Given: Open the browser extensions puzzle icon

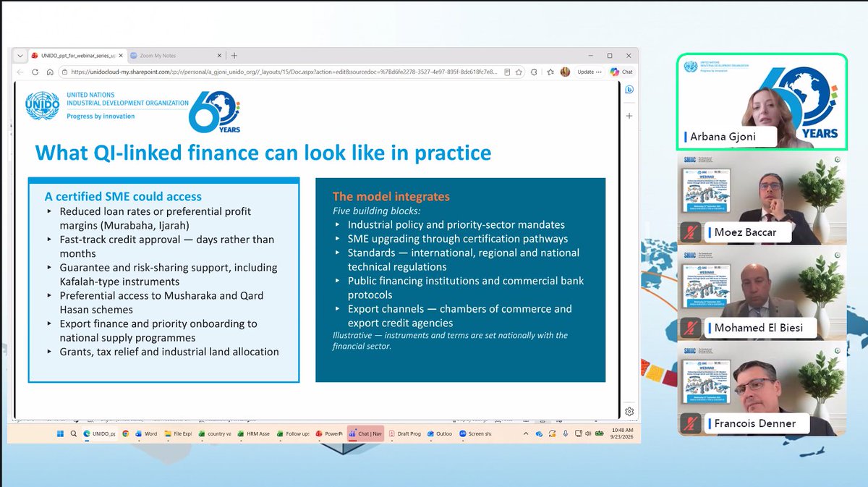Looking at the screenshot, I should tap(534, 72).
